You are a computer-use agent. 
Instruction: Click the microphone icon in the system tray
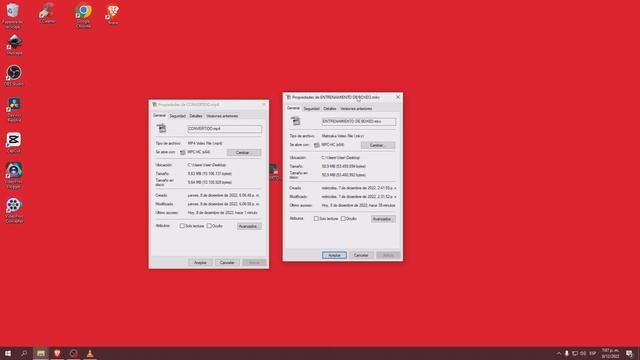point(567,353)
